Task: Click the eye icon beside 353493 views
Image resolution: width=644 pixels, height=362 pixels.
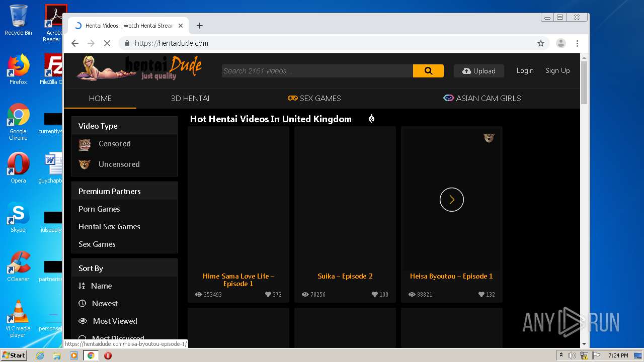Action: point(198,295)
